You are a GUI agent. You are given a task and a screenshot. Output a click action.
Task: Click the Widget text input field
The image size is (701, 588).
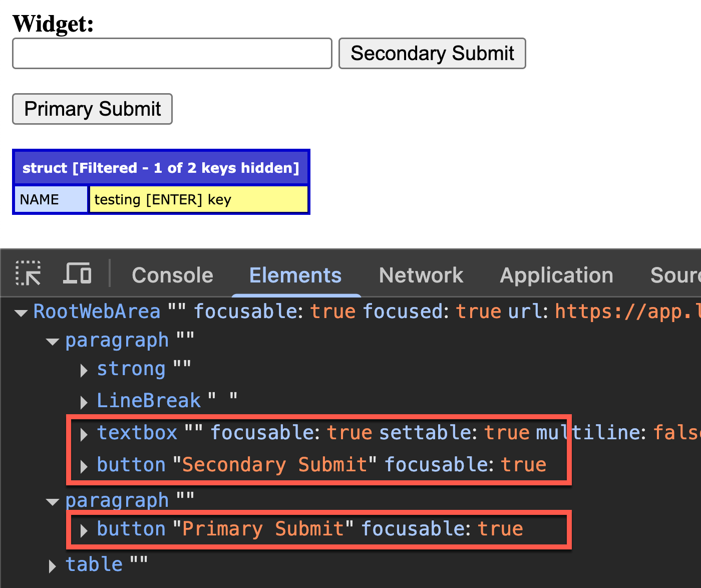[x=172, y=53]
